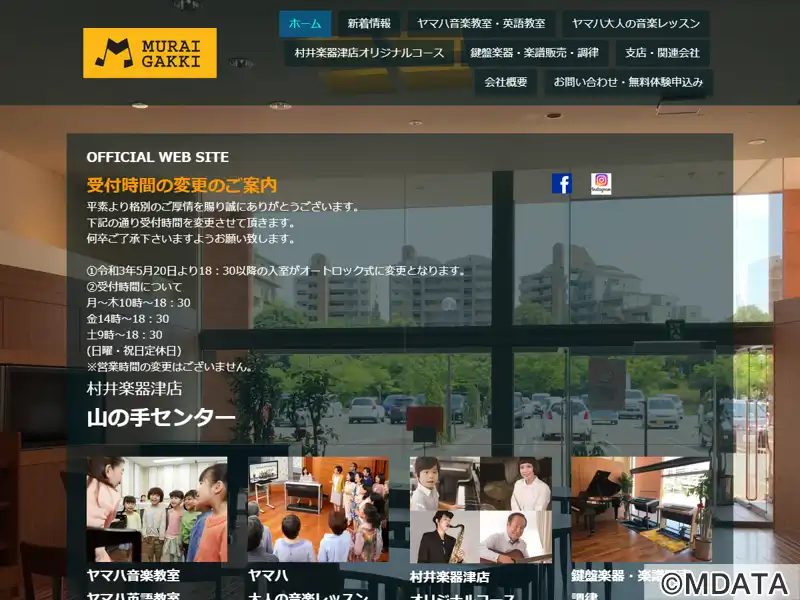Select the ホーム menu item

click(x=305, y=23)
